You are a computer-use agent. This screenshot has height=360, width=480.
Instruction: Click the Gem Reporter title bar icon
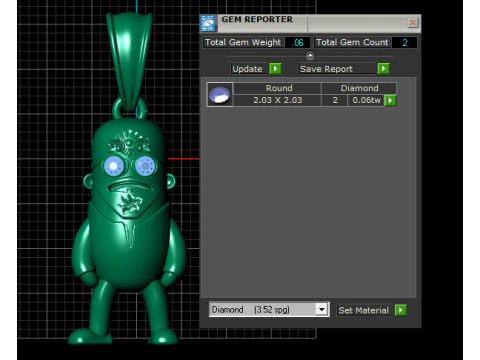[x=208, y=23]
